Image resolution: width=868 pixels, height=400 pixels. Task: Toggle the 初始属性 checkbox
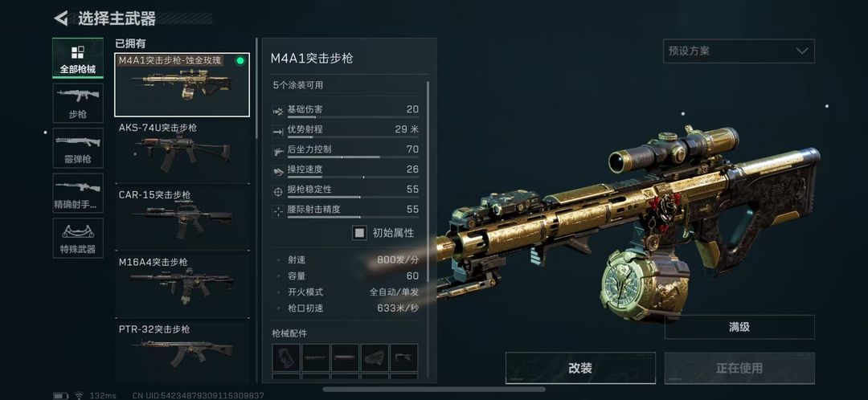click(x=360, y=233)
